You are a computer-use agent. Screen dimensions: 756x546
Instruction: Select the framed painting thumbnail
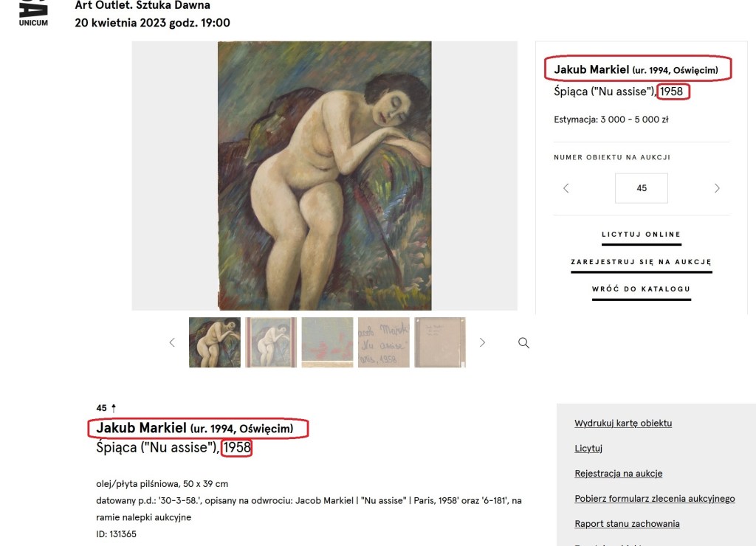[271, 342]
